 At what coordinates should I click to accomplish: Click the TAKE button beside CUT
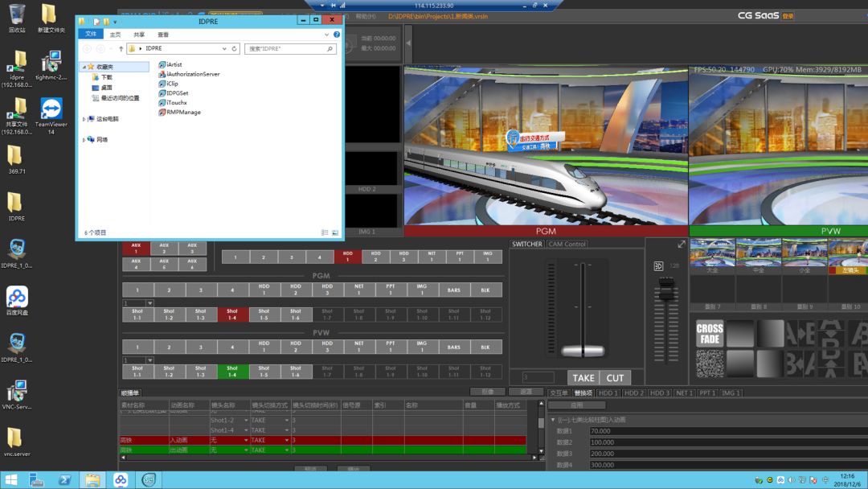point(583,378)
